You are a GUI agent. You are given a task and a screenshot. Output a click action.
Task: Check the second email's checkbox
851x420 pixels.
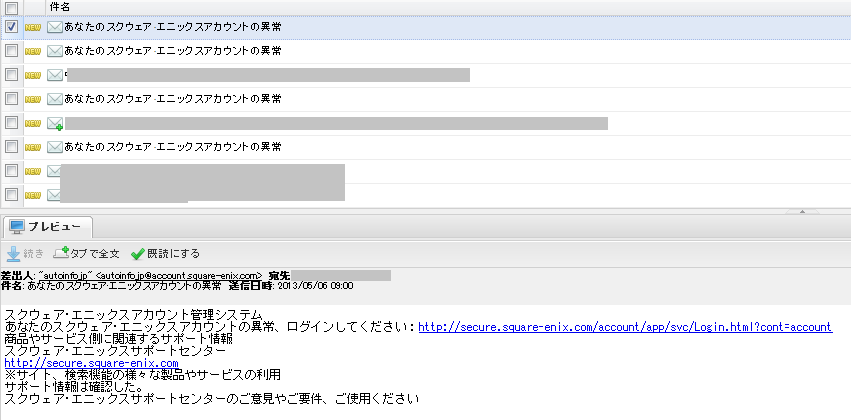11,50
